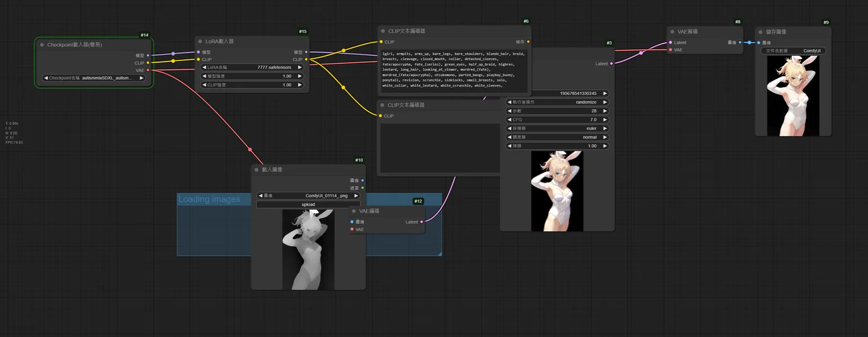
Task: Select next 採樣器 with the right arrow
Action: coord(605,128)
